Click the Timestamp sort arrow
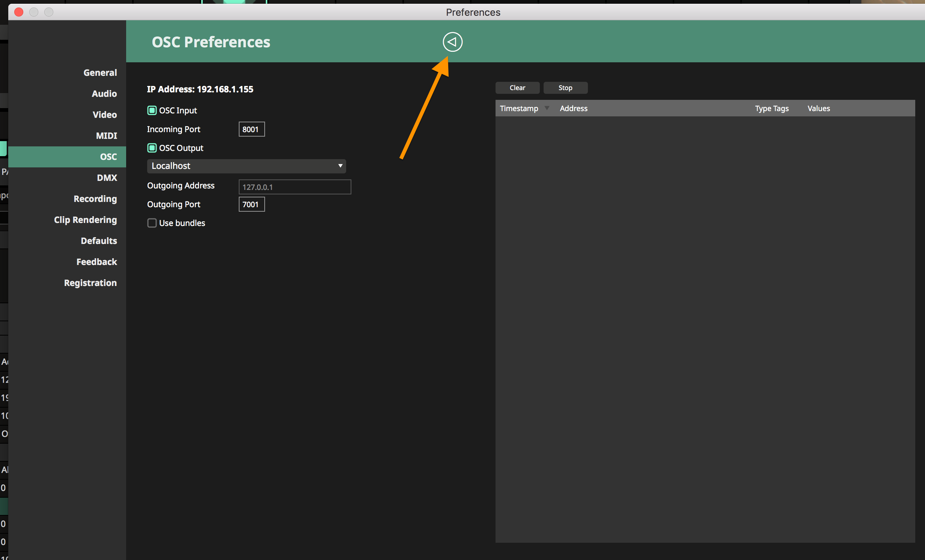Viewport: 925px width, 560px height. 547,108
